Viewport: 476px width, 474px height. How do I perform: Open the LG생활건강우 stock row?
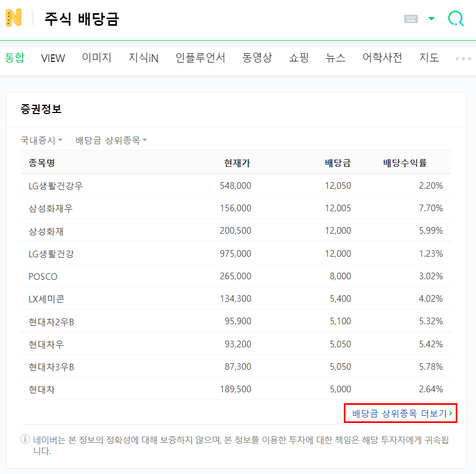(236, 185)
